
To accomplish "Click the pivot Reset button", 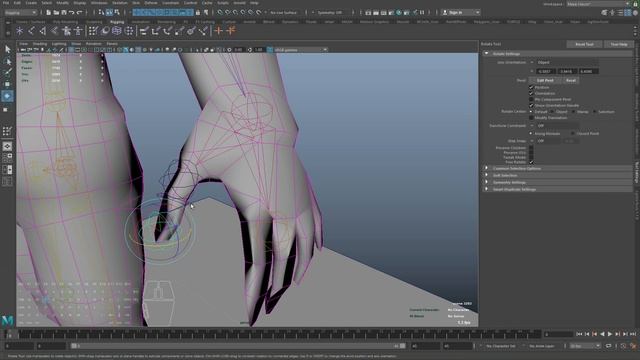I will click(x=571, y=80).
